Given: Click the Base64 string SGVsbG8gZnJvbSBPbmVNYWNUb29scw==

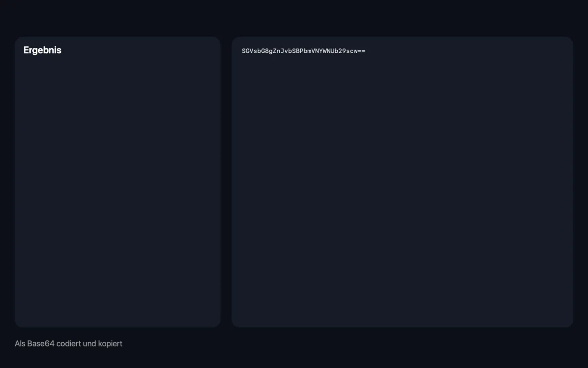Looking at the screenshot, I should point(304,51).
